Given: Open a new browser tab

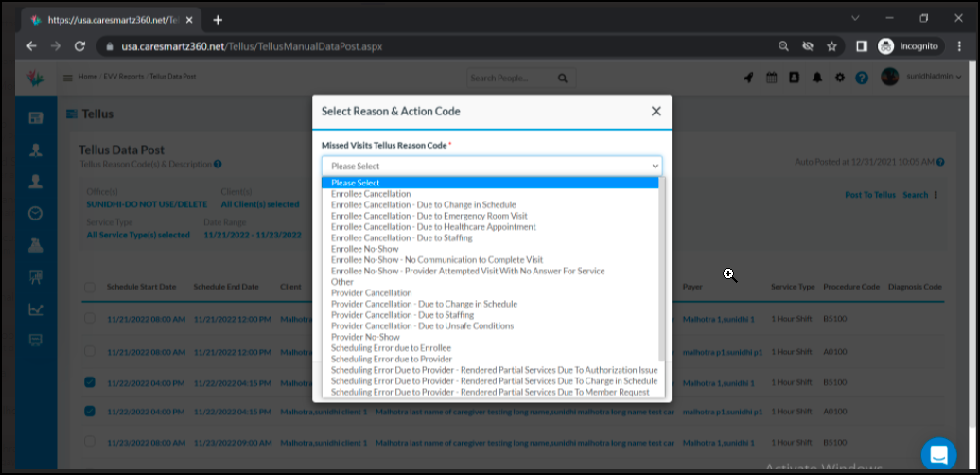Looking at the screenshot, I should (218, 19).
